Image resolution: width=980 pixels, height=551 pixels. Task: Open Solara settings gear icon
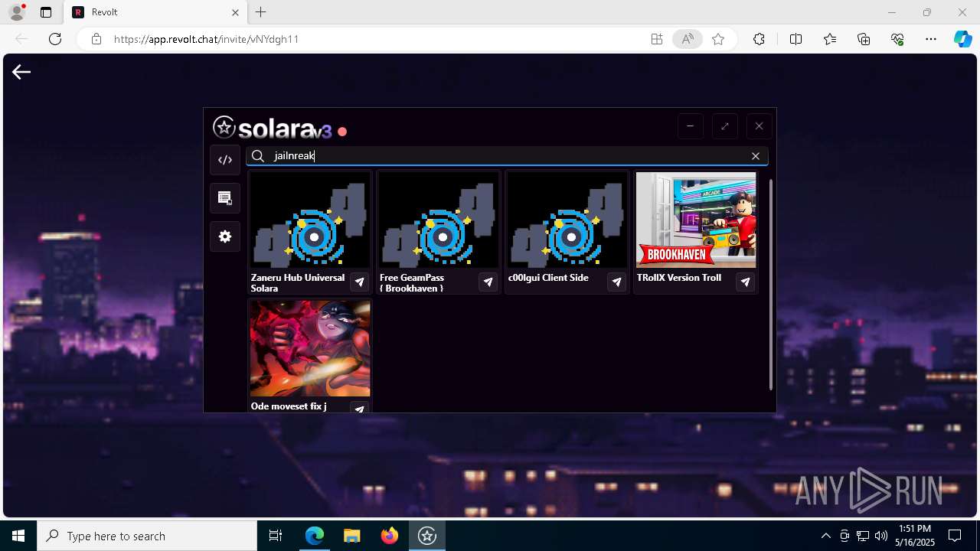pyautogui.click(x=225, y=236)
